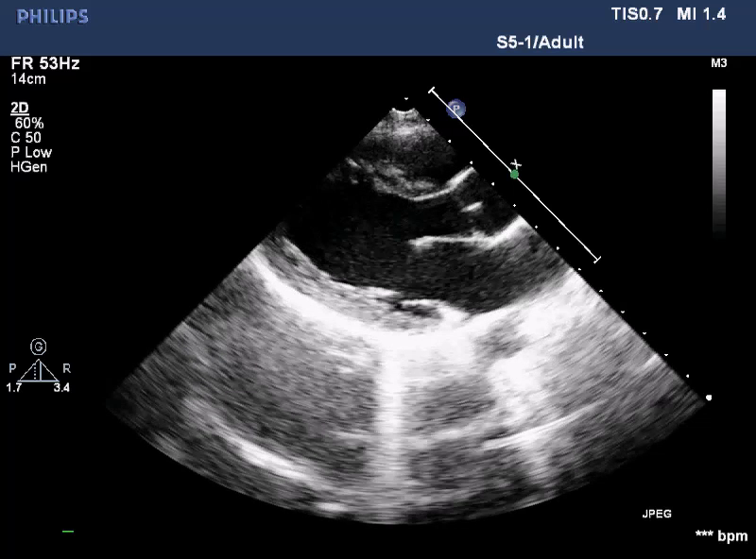
Task: Click the HGen harmonics setting
Action: pyautogui.click(x=29, y=167)
